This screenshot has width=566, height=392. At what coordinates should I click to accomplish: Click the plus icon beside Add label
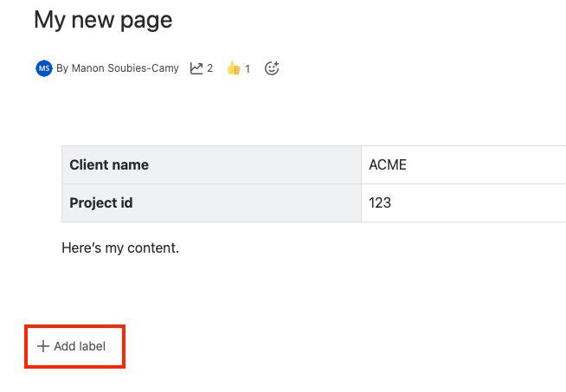click(43, 346)
